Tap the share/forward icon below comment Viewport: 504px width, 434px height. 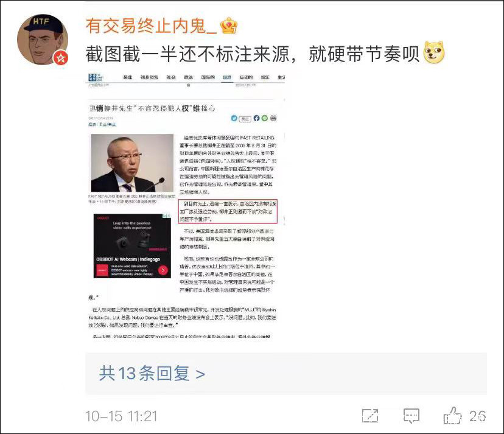pyautogui.click(x=370, y=416)
